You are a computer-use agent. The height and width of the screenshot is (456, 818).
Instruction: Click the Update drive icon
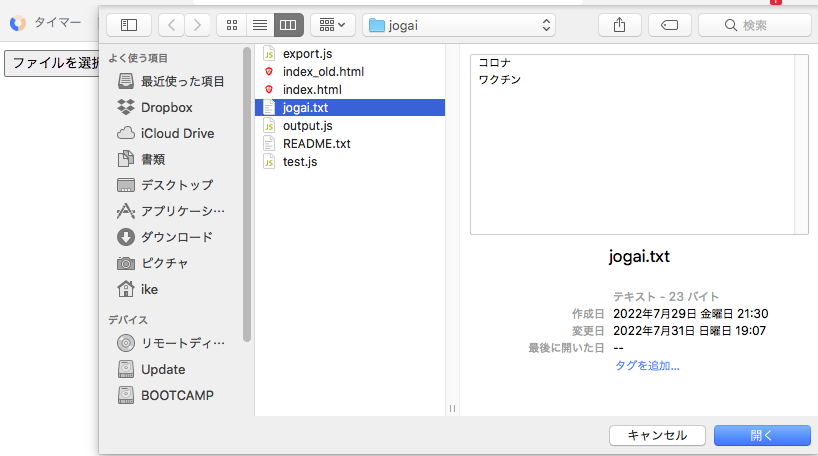click(126, 369)
